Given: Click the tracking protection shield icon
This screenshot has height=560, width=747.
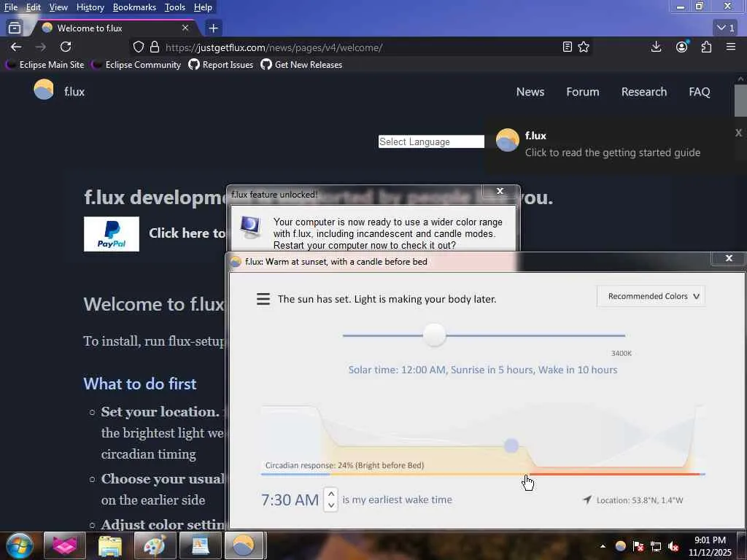Looking at the screenshot, I should coord(138,47).
